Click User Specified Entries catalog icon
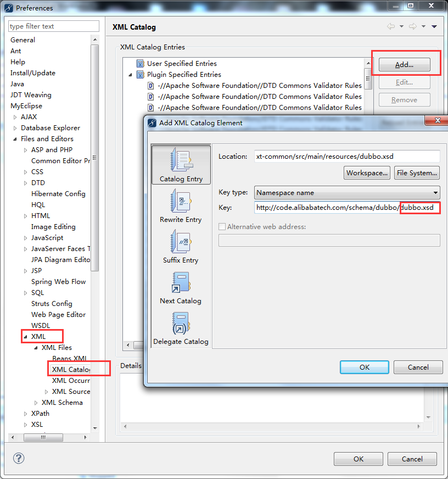Image resolution: width=448 pixels, height=479 pixels. pos(140,64)
